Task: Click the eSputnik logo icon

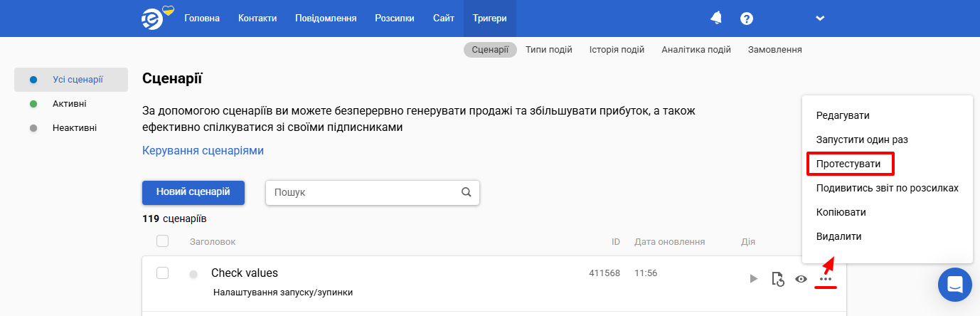Action: click(x=154, y=18)
